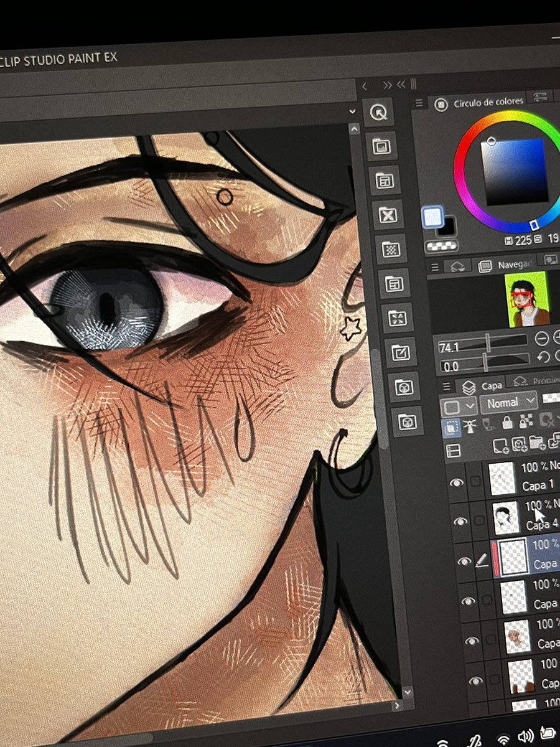Click the volume speaker taskbar icon
Screen dimensions: 560x747
point(526,737)
